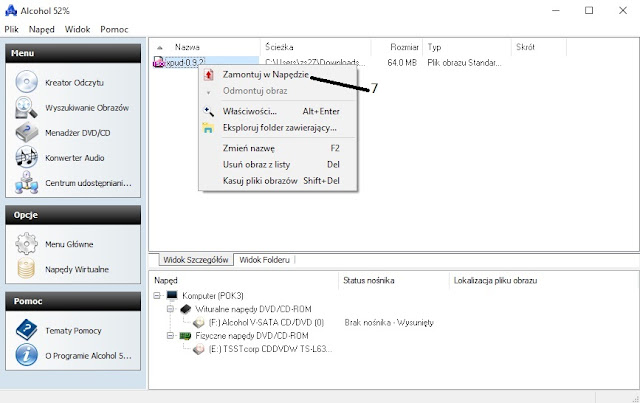Toggle sort arrow beside the Nazwa column
640x403 pixels.
pyautogui.click(x=160, y=48)
